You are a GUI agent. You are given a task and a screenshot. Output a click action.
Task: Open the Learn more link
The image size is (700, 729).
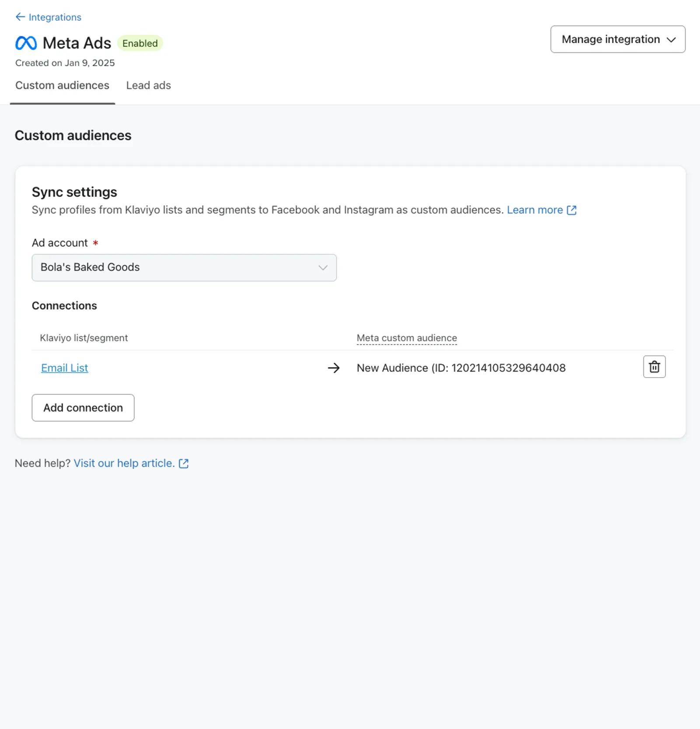click(x=535, y=210)
